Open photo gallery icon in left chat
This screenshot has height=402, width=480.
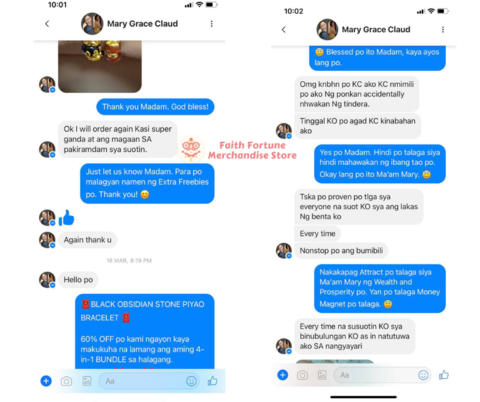coord(87,381)
